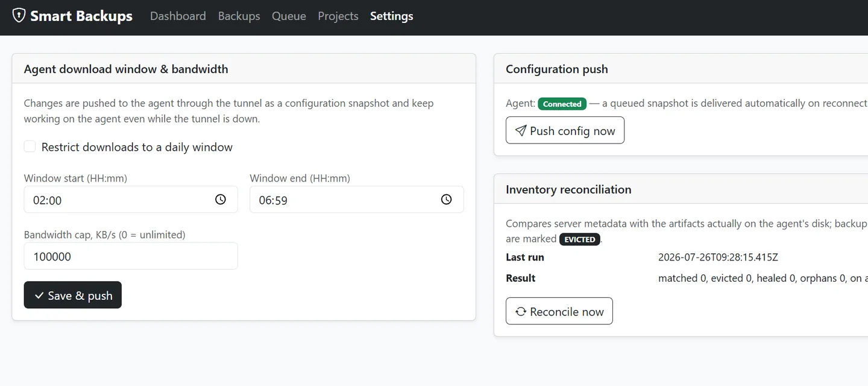Switch to the Queue page
This screenshot has height=386, width=868.
click(x=289, y=16)
